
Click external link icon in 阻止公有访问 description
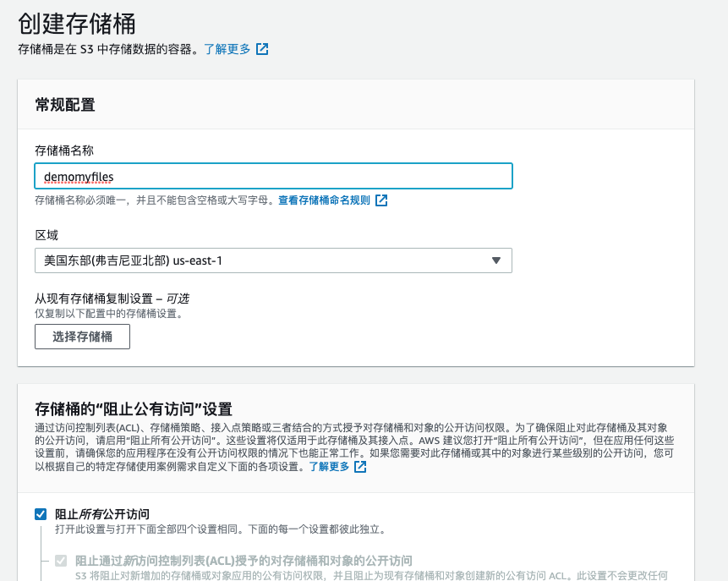point(360,466)
